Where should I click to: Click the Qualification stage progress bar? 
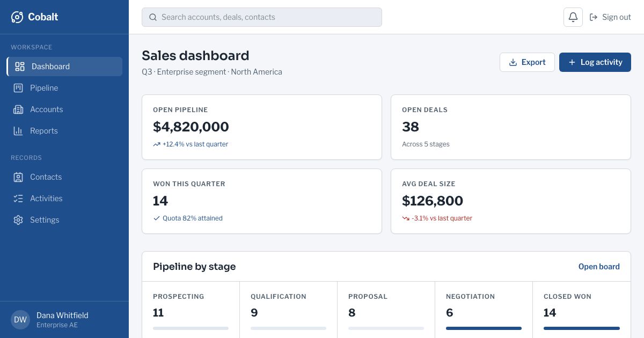click(288, 328)
